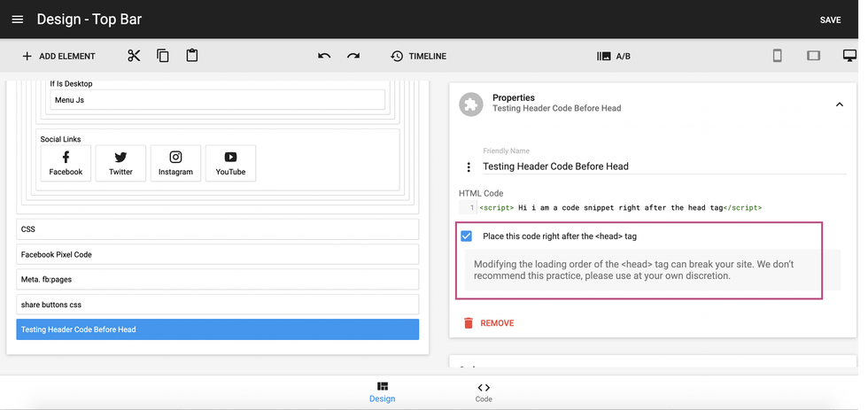Screen dimensions: 868x410
Task: Open the hamburger navigation menu
Action: click(x=18, y=19)
